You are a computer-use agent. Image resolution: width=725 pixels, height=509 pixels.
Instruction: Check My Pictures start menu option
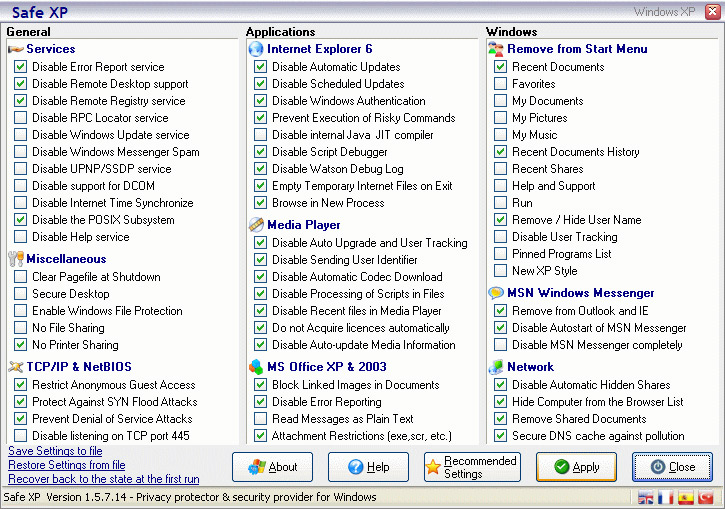[x=500, y=117]
